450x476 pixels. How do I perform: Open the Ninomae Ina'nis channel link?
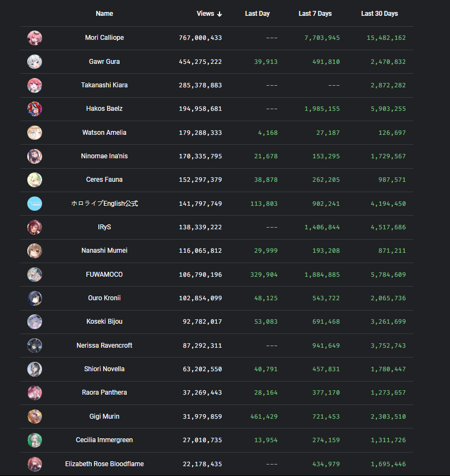pyautogui.click(x=104, y=156)
